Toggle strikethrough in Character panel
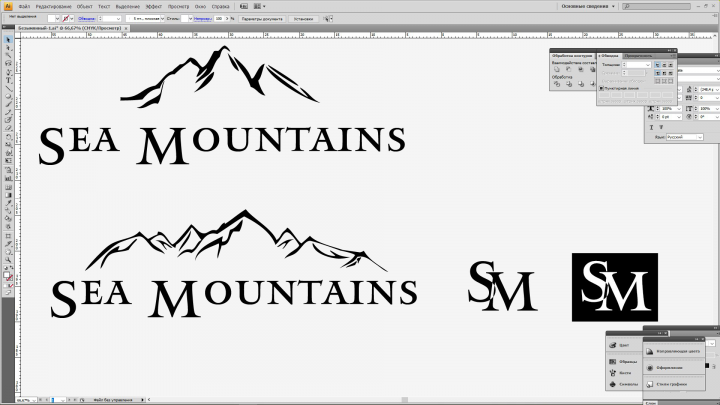This screenshot has height=405, width=720. tap(661, 127)
